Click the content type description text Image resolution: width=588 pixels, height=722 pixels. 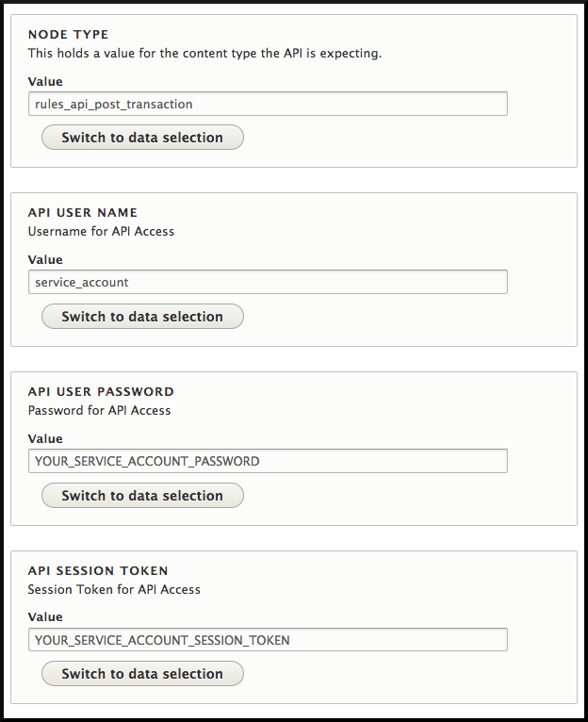coord(204,54)
